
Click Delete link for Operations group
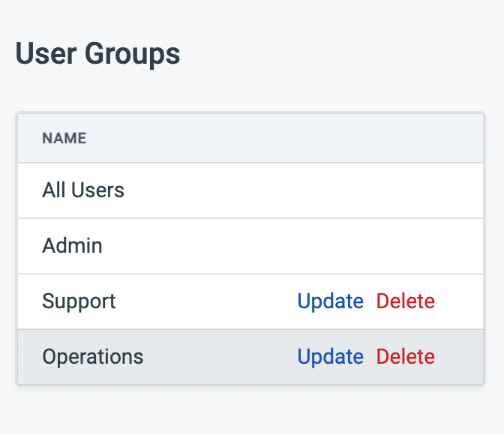click(x=405, y=357)
